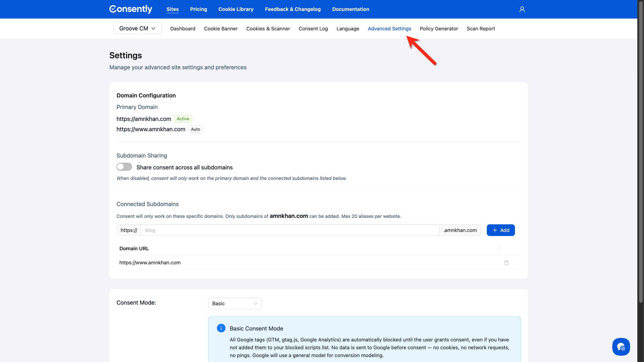Toggle Share consent across all subdomains
644x362 pixels.
pos(124,167)
